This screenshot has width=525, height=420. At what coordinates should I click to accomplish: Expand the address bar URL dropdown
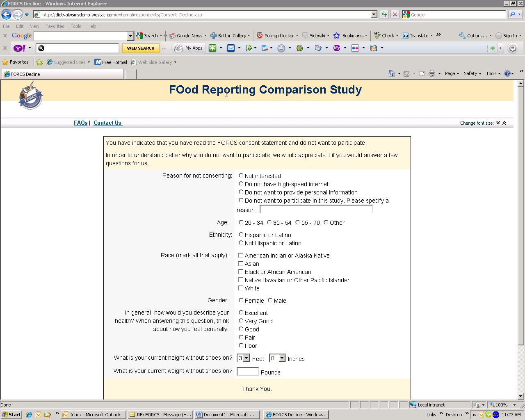374,15
